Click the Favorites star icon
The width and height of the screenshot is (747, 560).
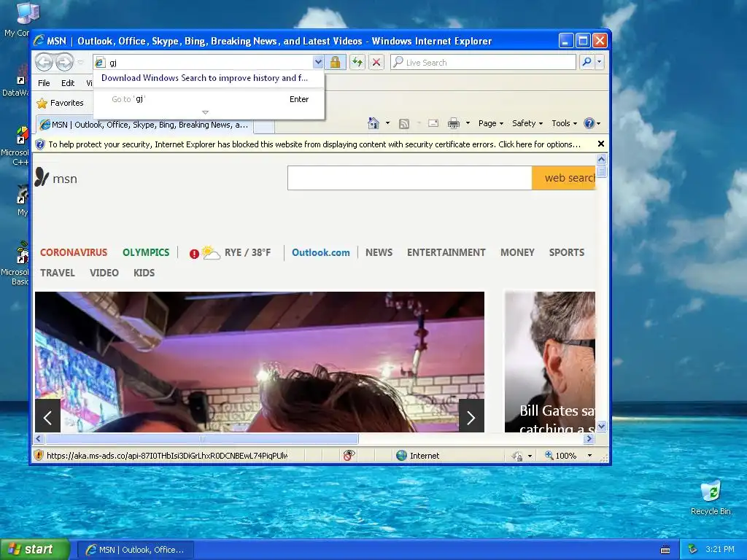(x=42, y=103)
